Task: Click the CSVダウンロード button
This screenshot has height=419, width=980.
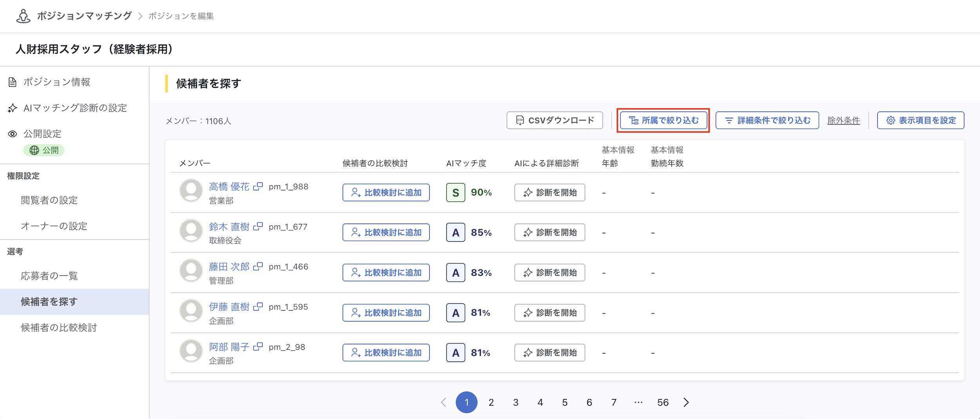Action: (x=555, y=120)
